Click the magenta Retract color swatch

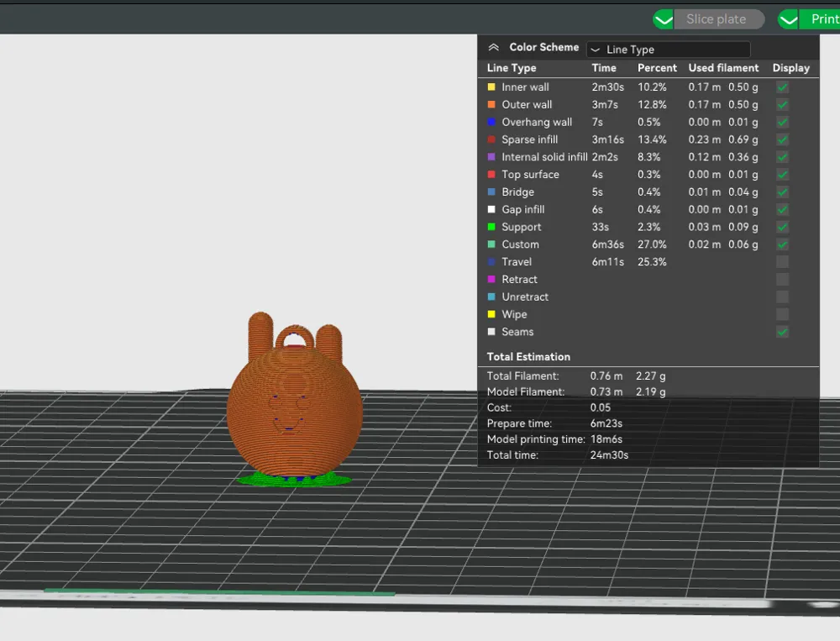[x=491, y=280]
